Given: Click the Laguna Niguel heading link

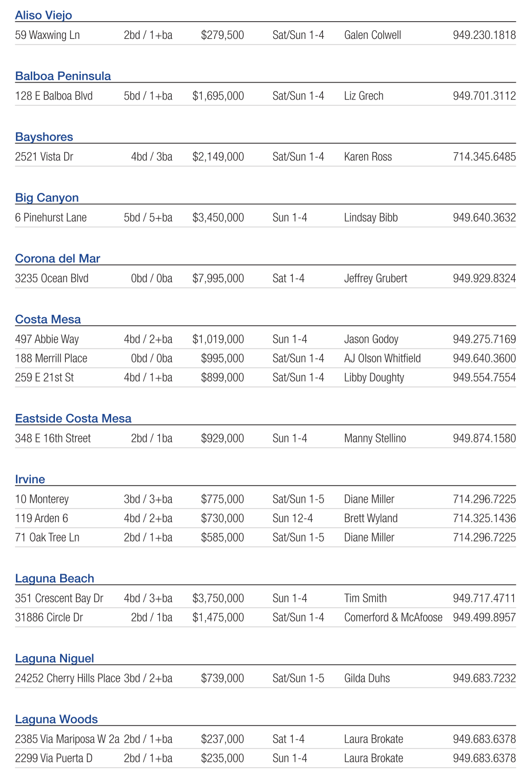Looking at the screenshot, I should coord(54,658).
